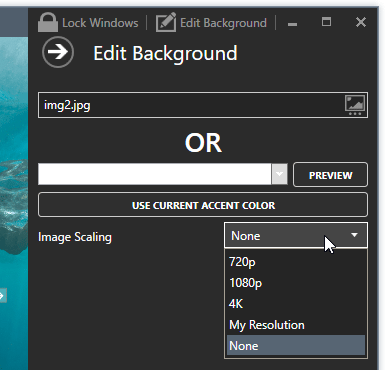This screenshot has height=370, width=385.
Task: Click the PREVIEW button
Action: tap(330, 175)
